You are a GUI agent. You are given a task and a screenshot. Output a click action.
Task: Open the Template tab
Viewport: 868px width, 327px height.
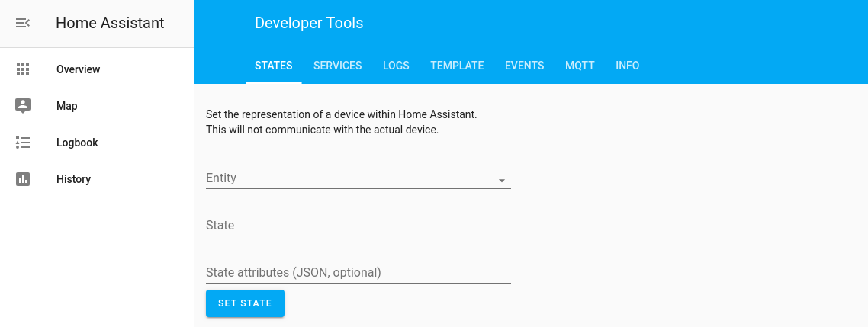457,66
